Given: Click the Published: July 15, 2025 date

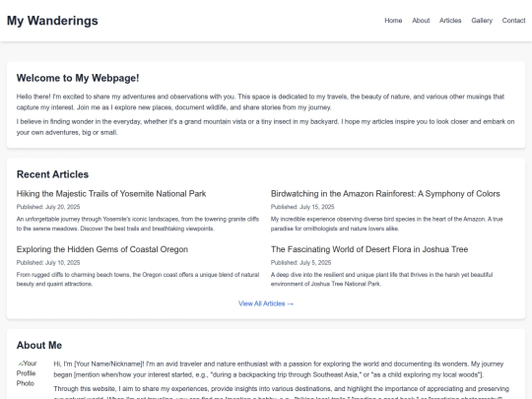Looking at the screenshot, I should (302, 207).
